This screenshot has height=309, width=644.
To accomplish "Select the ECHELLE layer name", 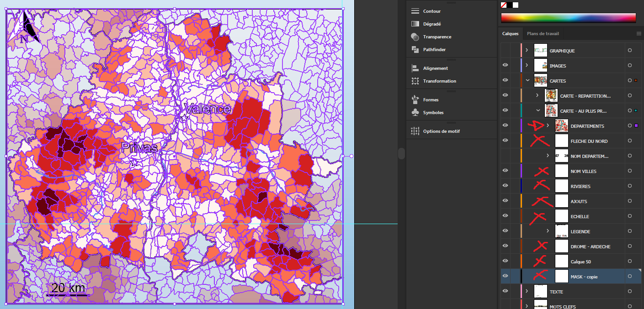I will (580, 216).
